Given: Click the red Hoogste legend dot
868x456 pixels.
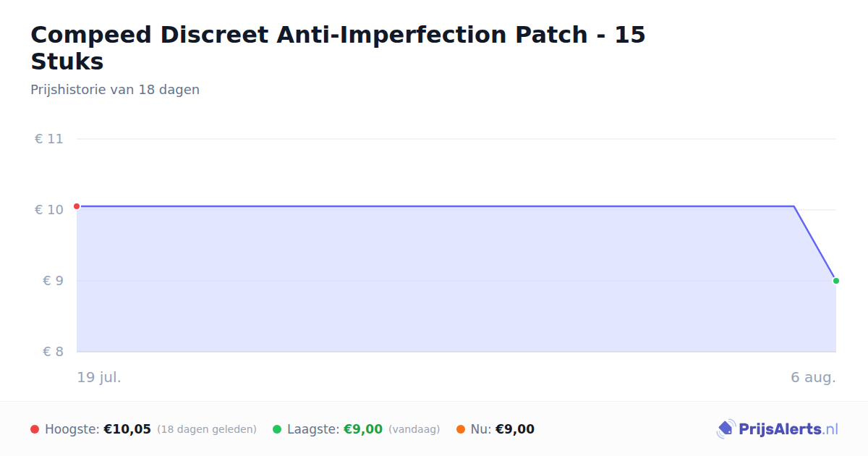Looking at the screenshot, I should pos(35,429).
